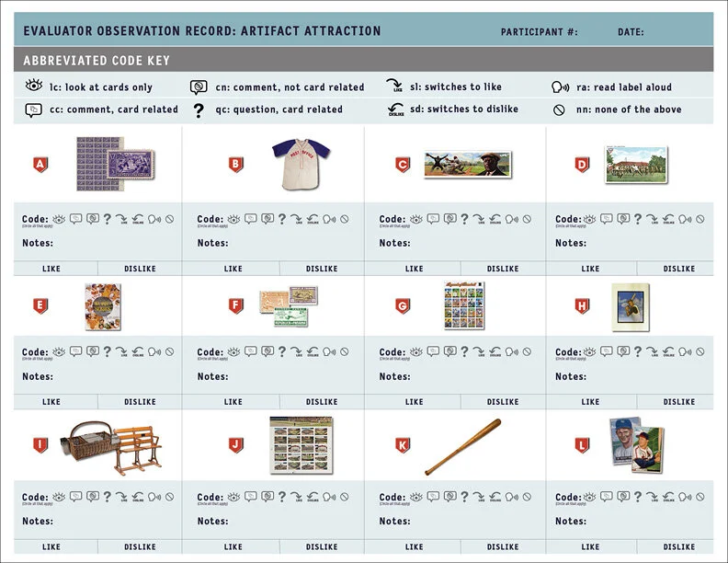Click the 'ABBREVIATED CODE KEY' heading
Screen dimensions: 728x563
[x=97, y=61]
